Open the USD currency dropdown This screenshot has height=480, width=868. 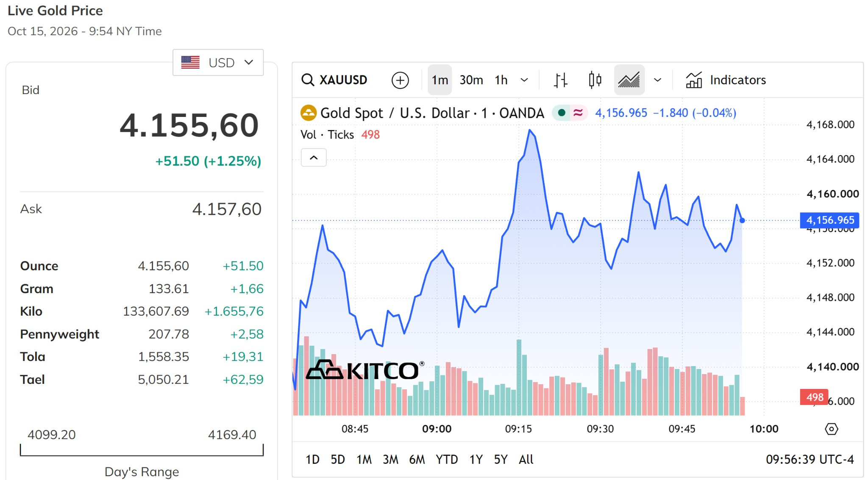(218, 62)
